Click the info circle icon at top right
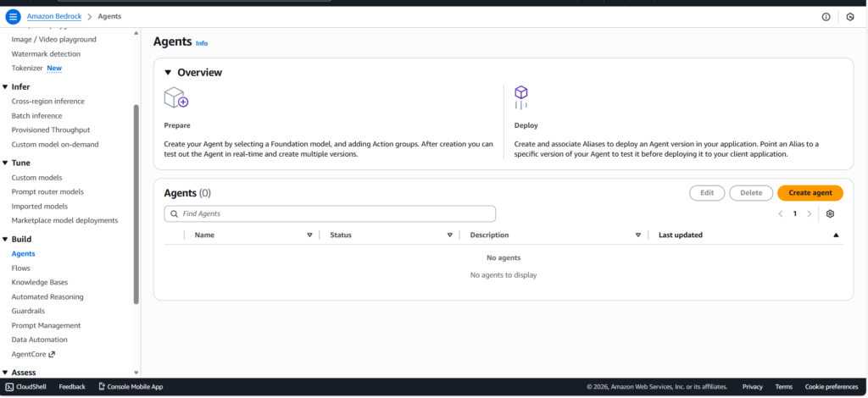The height and width of the screenshot is (398, 868). [x=826, y=17]
